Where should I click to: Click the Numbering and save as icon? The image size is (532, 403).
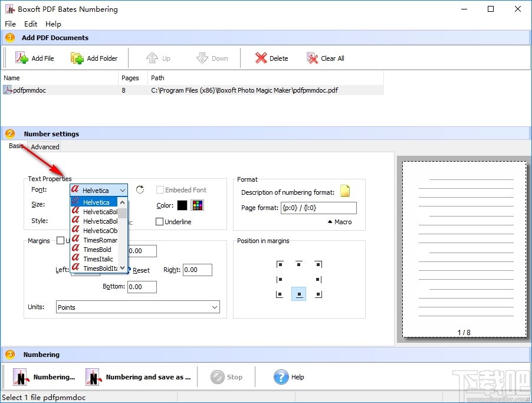point(93,376)
